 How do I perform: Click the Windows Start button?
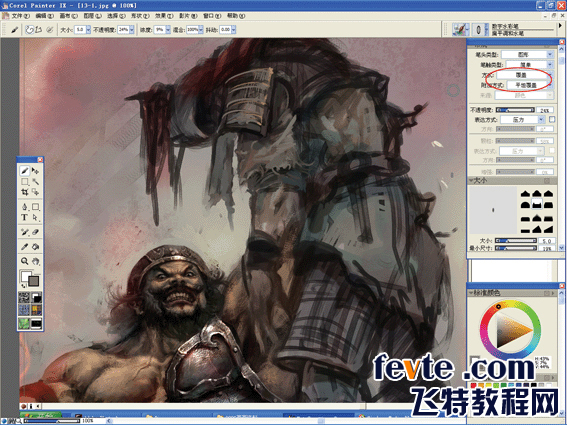click(40, 415)
